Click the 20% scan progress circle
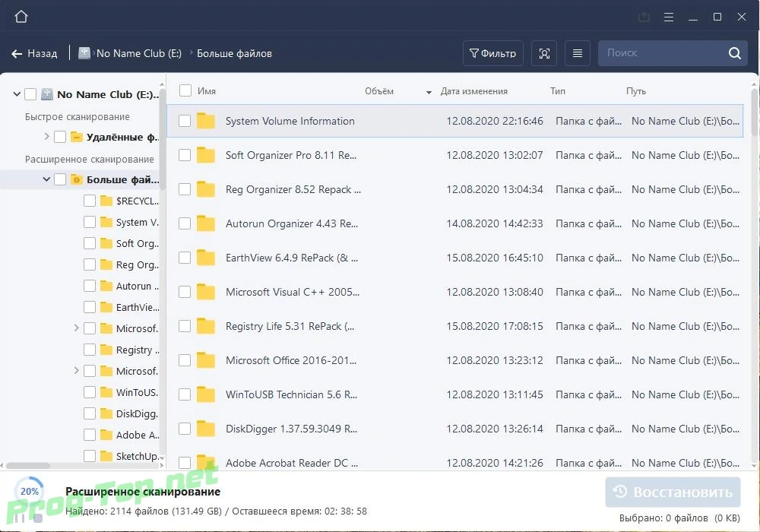This screenshot has width=760, height=532. point(29,491)
